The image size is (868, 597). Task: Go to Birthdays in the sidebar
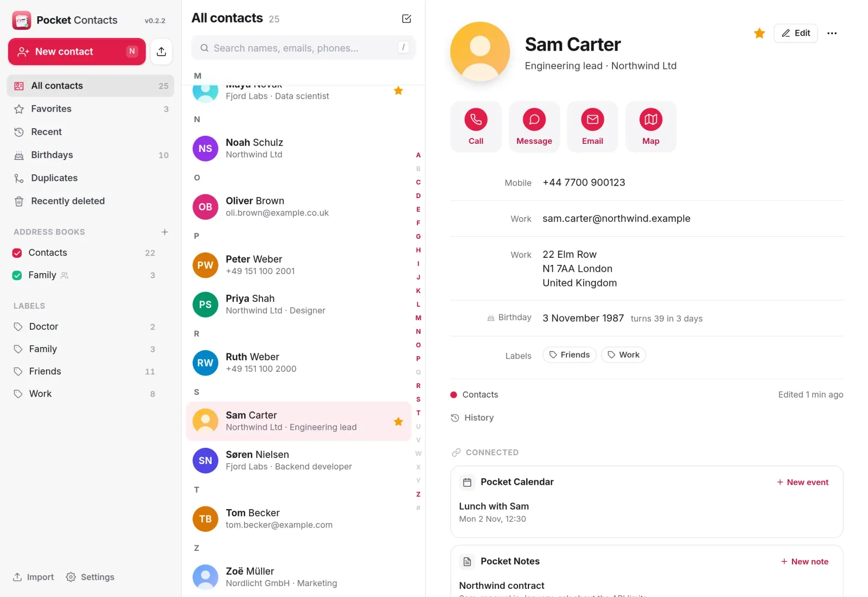tap(91, 155)
